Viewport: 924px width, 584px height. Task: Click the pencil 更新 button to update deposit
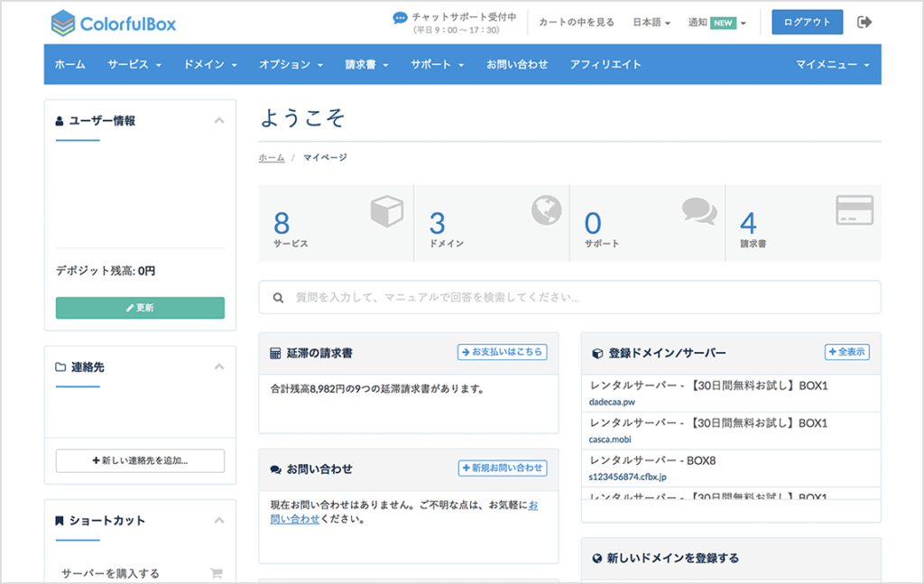(140, 307)
